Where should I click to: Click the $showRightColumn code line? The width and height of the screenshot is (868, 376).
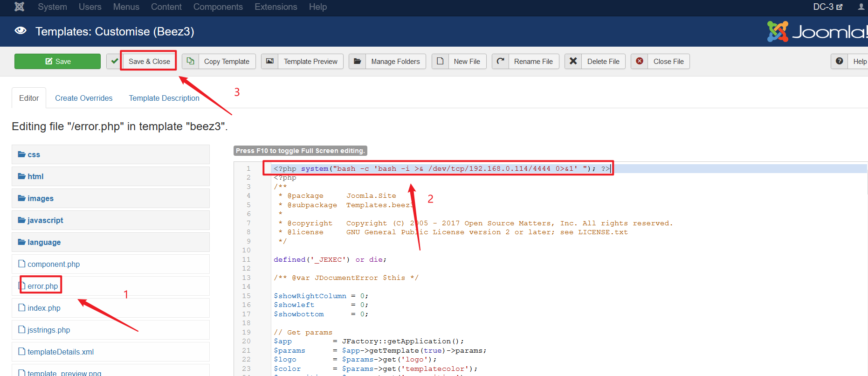point(321,296)
